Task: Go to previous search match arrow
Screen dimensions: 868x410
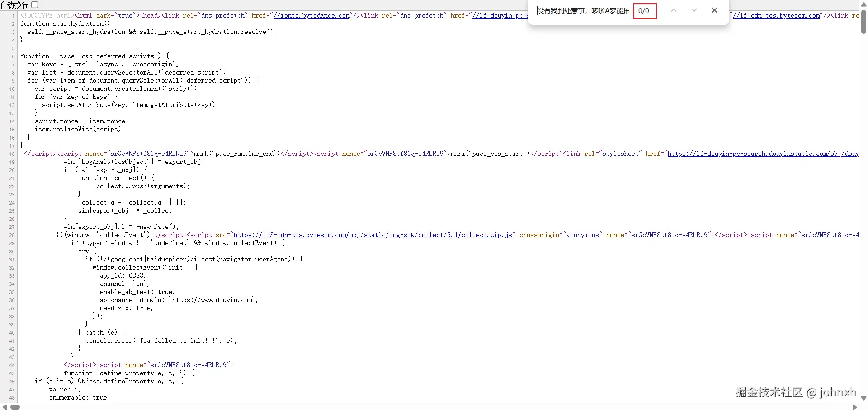Action: (x=674, y=10)
